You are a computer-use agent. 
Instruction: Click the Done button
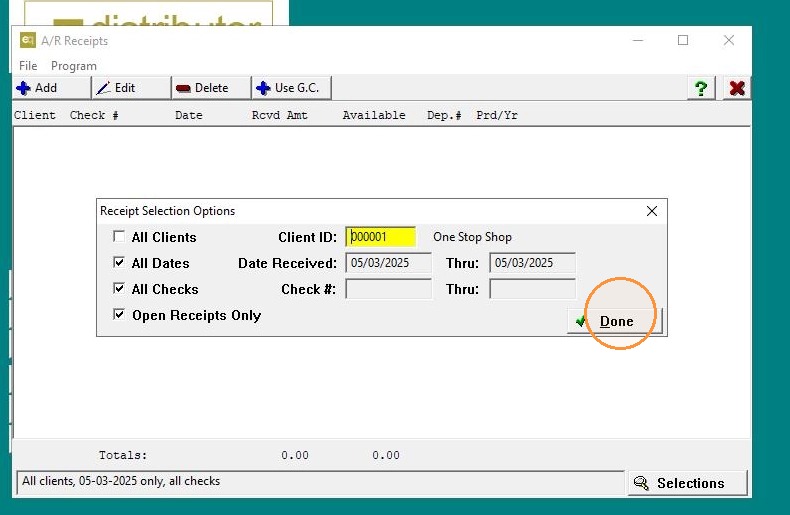[615, 321]
